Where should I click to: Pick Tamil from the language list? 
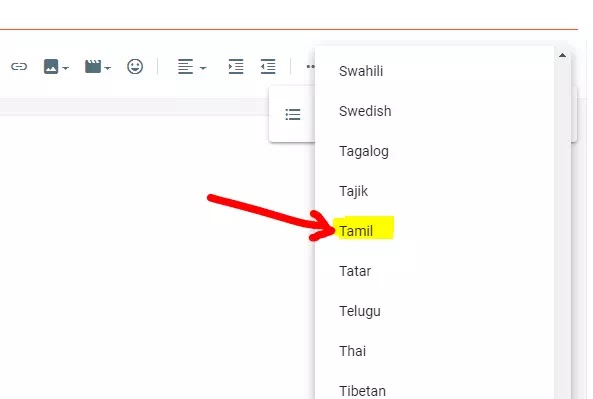pyautogui.click(x=434, y=231)
